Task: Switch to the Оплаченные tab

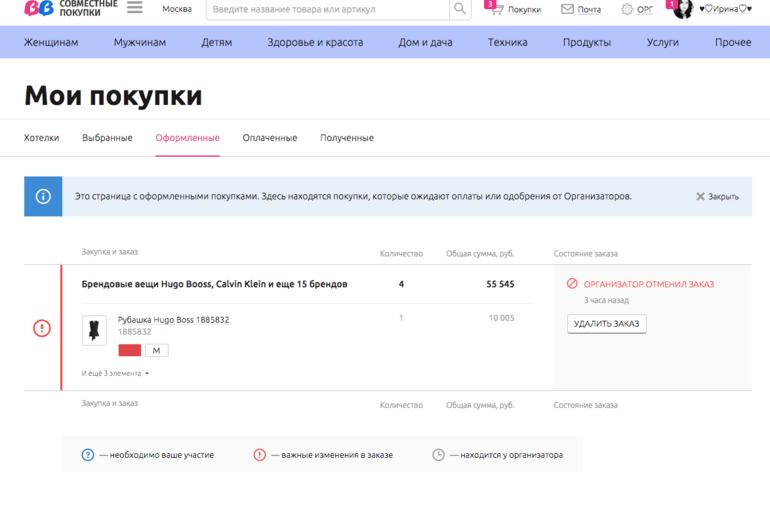Action: point(269,138)
